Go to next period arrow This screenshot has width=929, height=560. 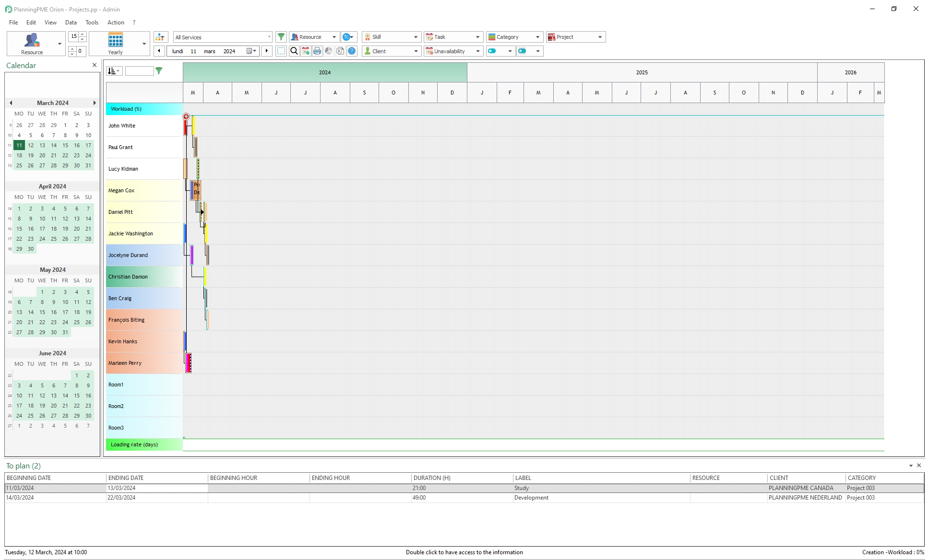267,51
